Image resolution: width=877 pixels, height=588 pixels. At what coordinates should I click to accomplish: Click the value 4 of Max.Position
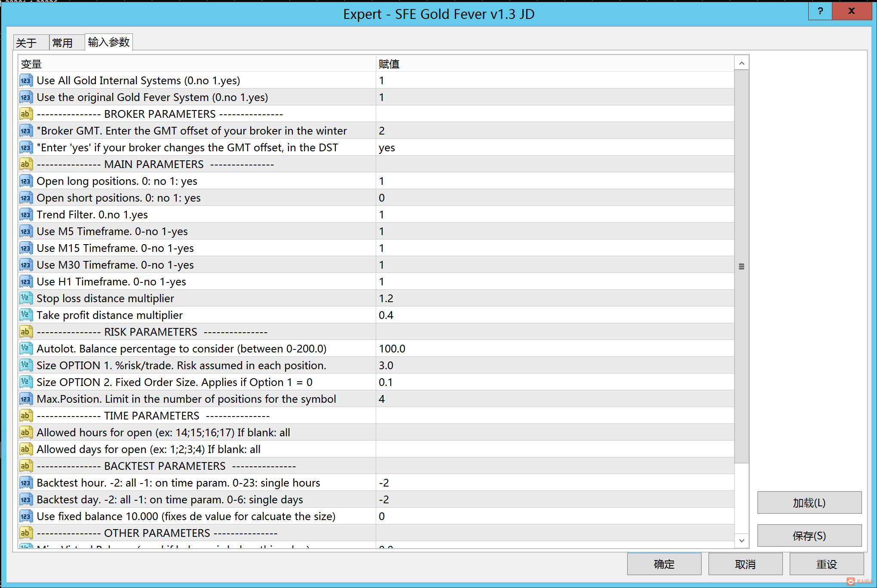pos(555,399)
